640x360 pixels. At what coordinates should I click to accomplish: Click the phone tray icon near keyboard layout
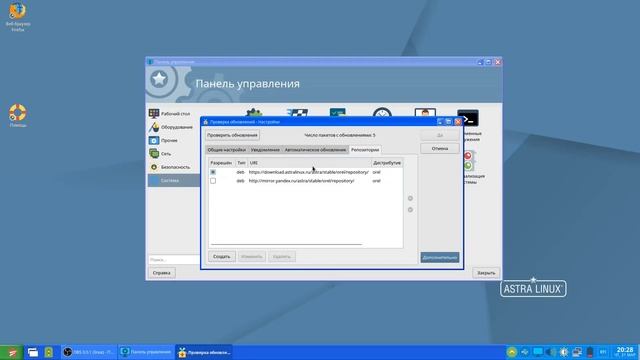coord(590,352)
